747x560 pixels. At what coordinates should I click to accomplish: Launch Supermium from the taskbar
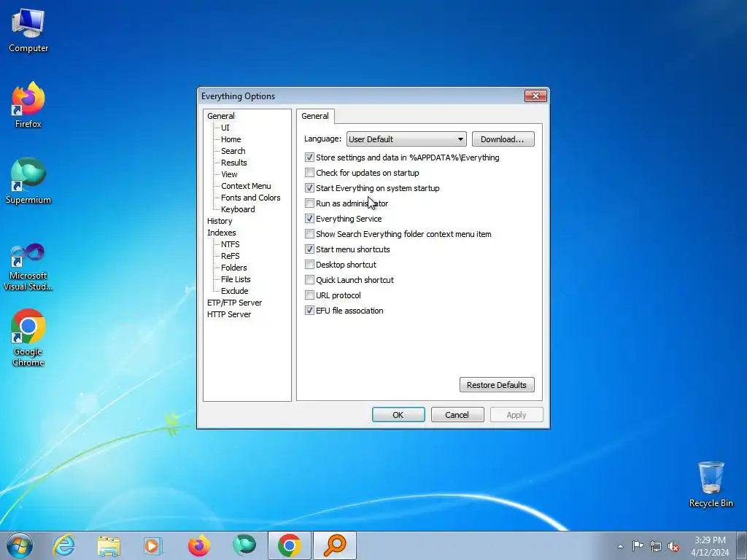pos(244,545)
